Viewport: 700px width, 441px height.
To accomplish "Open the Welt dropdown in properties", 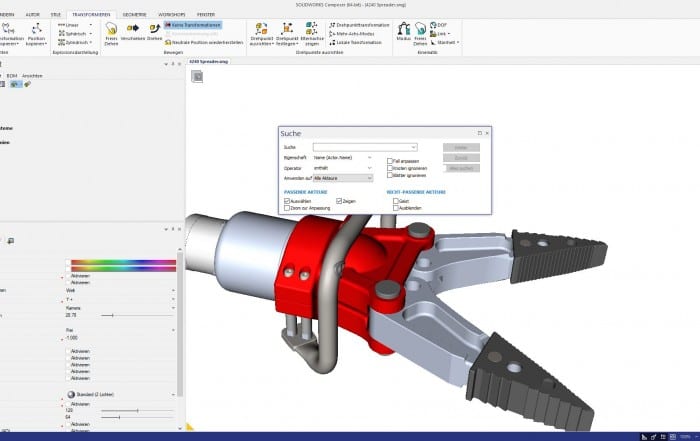I will pos(120,290).
